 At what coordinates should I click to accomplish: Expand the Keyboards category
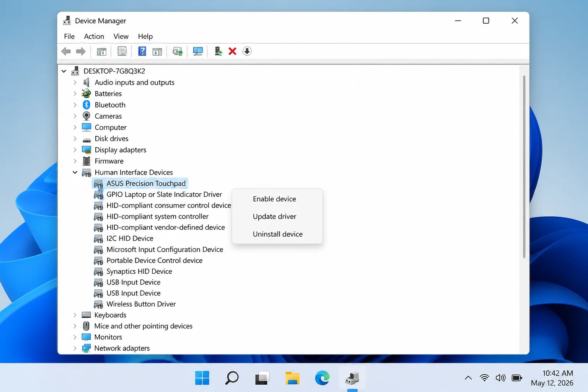point(75,315)
